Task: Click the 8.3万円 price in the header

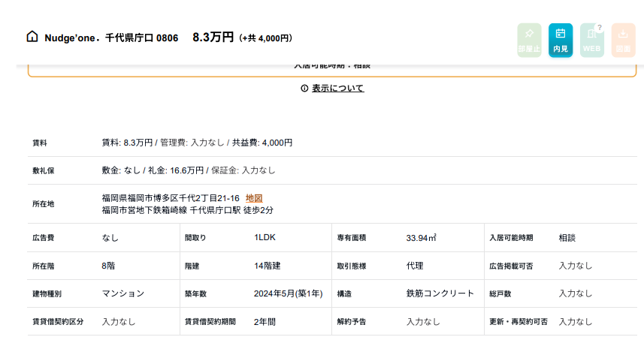Action: coord(213,37)
